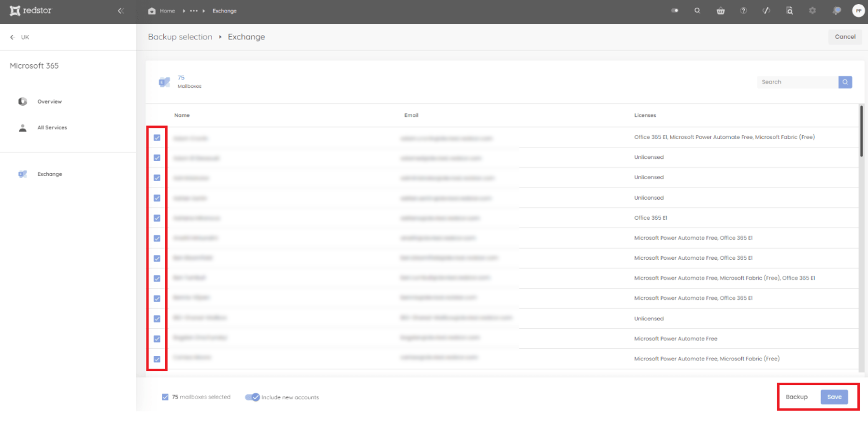Viewport: 868px width, 421px height.
Task: Click the Overview pie chart icon
Action: [x=23, y=101]
